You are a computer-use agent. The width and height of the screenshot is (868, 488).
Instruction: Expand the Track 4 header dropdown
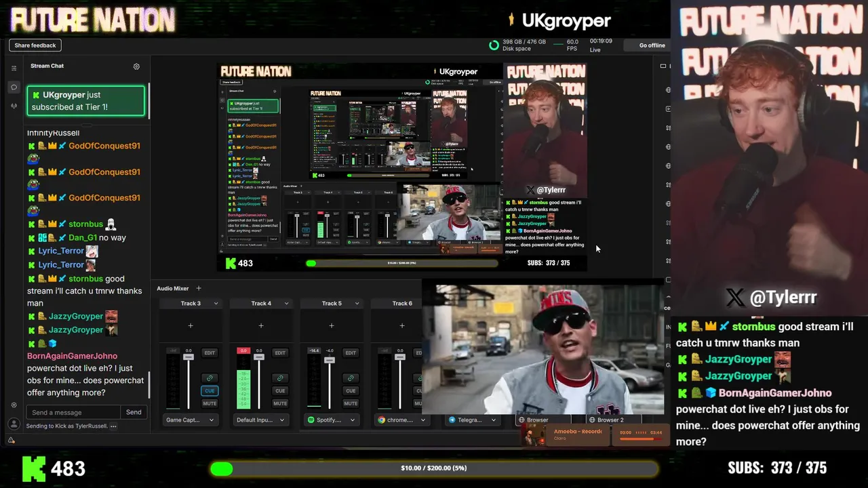point(286,304)
